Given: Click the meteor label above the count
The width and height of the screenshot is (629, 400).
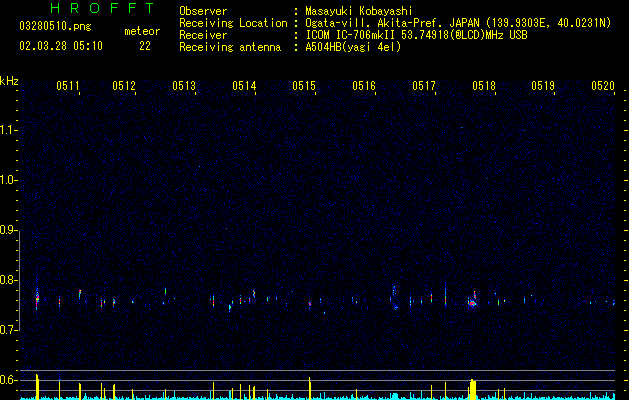Looking at the screenshot, I should pyautogui.click(x=142, y=31).
